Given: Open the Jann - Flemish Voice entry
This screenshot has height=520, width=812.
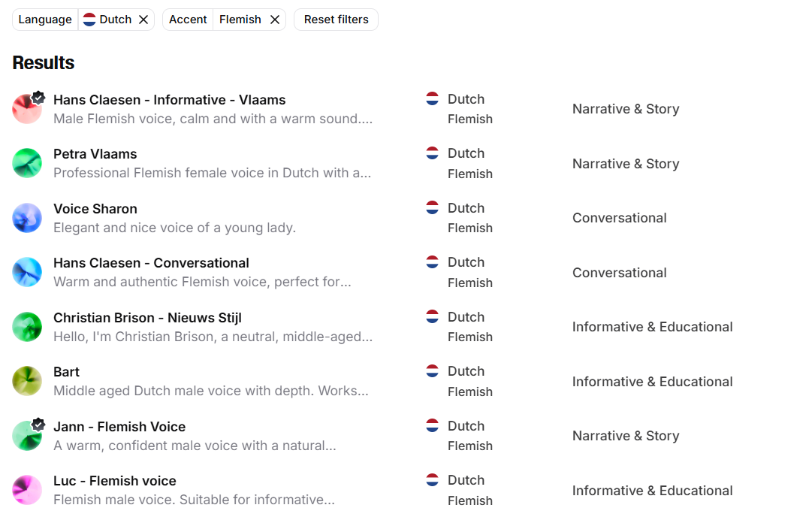Looking at the screenshot, I should coord(119,427).
